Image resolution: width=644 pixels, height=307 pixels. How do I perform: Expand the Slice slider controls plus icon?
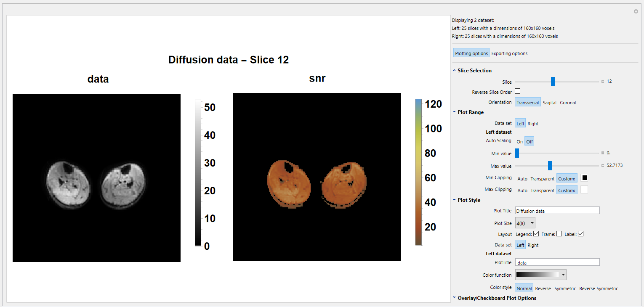click(x=603, y=82)
